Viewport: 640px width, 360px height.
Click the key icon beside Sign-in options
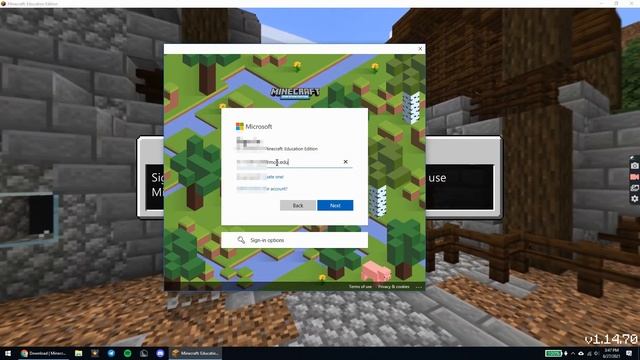pos(241,240)
